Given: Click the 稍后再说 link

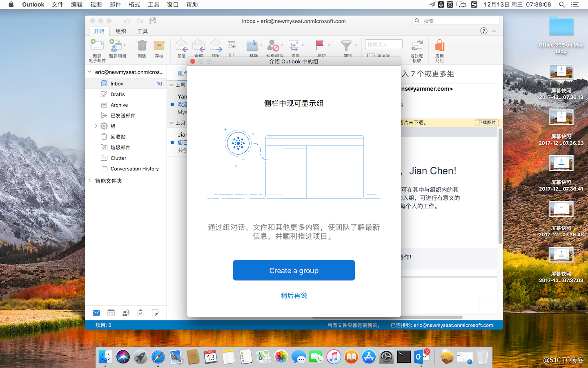Looking at the screenshot, I should [294, 296].
